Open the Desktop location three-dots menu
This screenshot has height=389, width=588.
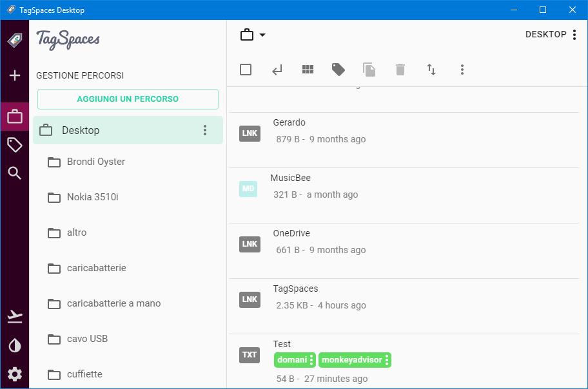pyautogui.click(x=205, y=130)
